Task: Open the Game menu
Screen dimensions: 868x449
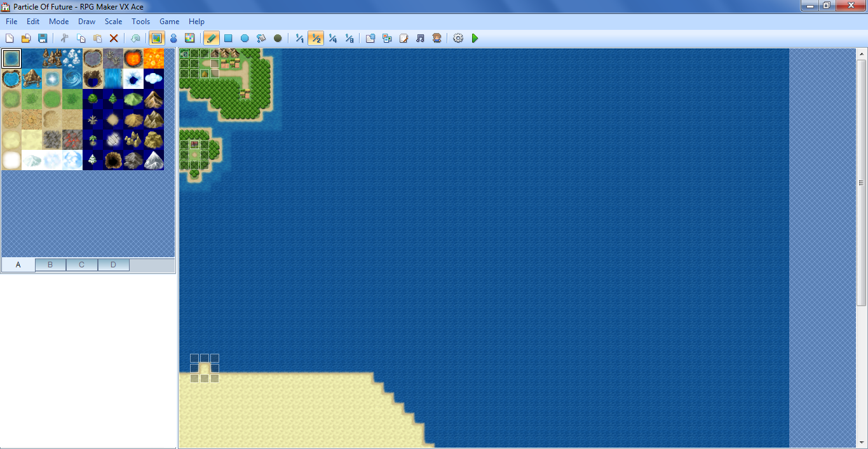Action: (170, 22)
